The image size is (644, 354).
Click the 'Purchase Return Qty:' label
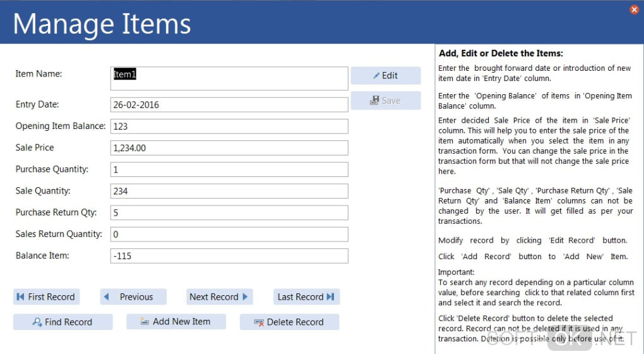click(56, 212)
